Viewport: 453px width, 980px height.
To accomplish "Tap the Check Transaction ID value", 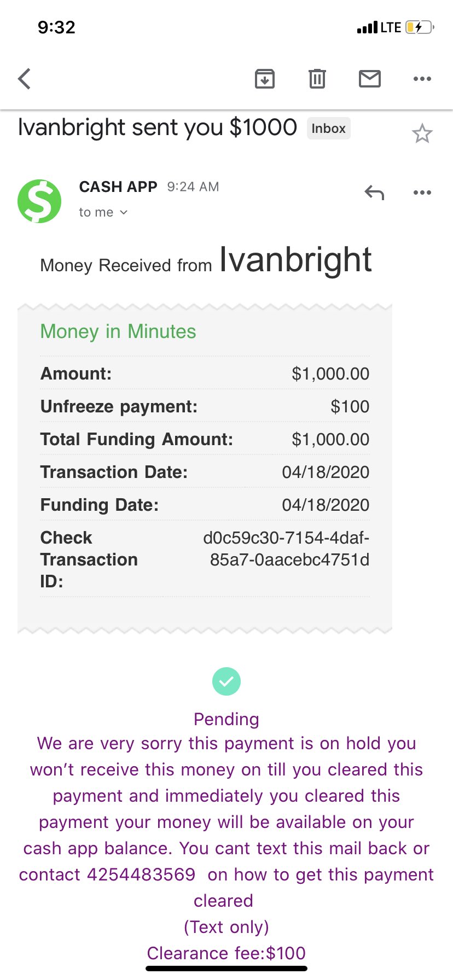I will pos(286,549).
